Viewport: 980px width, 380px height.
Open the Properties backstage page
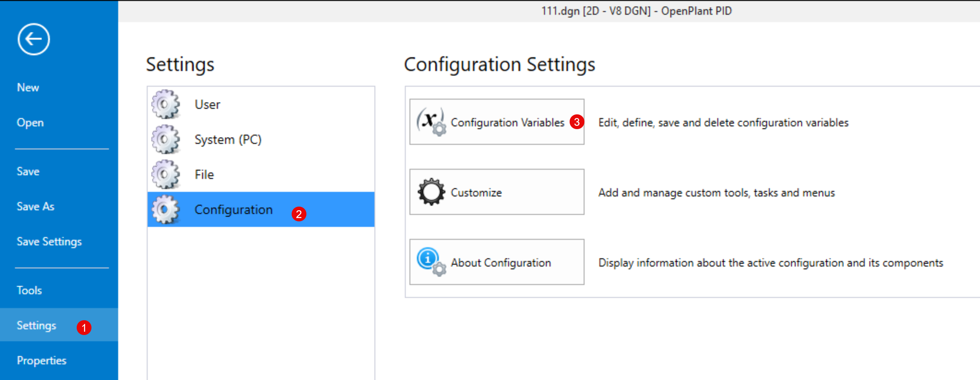point(41,360)
